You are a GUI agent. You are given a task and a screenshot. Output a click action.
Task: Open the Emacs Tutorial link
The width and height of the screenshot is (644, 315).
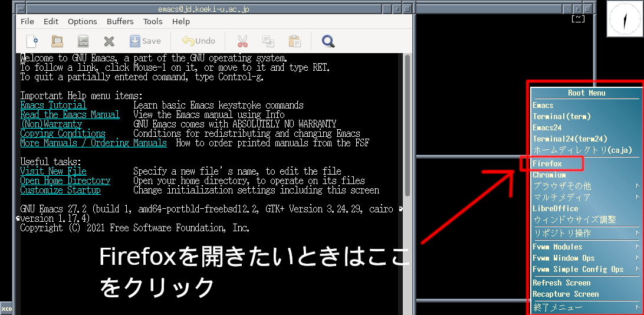point(53,106)
